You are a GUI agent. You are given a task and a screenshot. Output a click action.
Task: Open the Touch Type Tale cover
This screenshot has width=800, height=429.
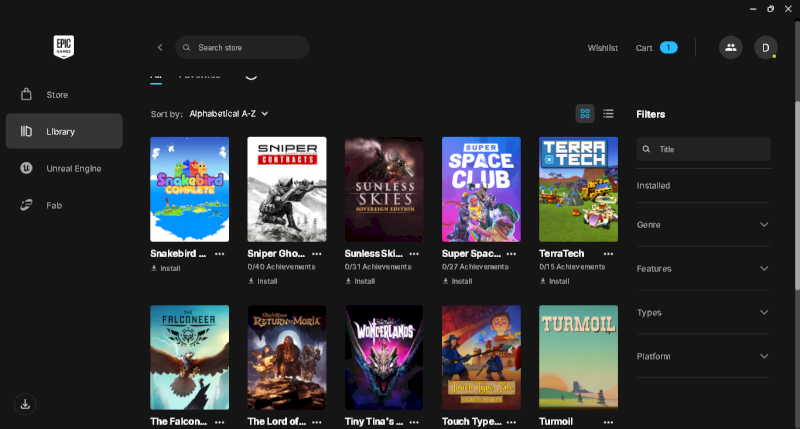click(x=481, y=358)
